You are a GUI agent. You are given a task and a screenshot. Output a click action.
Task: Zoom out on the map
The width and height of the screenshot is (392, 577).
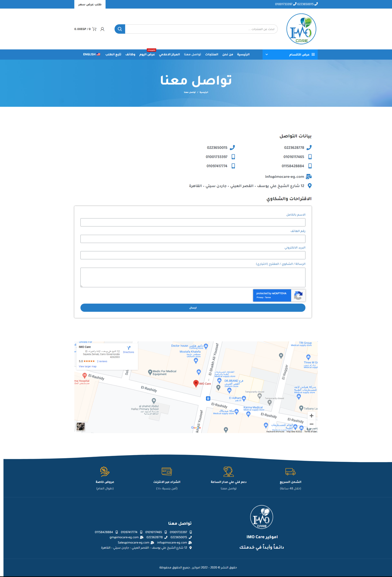pyautogui.click(x=312, y=424)
